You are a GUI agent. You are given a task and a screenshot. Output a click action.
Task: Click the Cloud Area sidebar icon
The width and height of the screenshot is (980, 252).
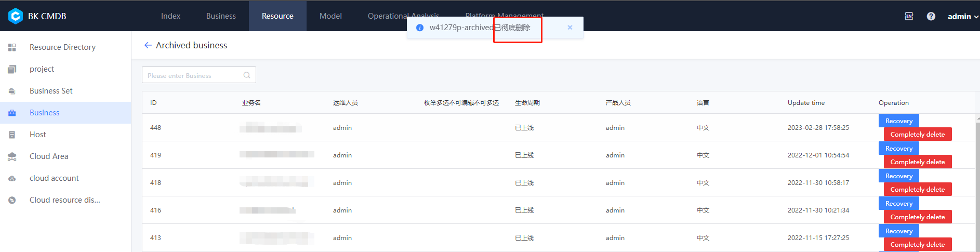click(x=12, y=156)
